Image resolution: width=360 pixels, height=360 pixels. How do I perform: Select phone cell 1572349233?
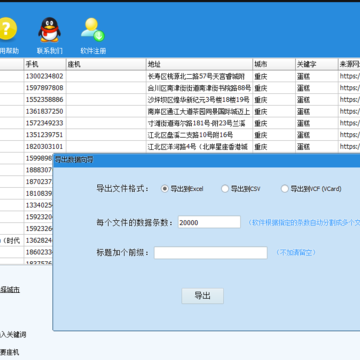[45, 123]
